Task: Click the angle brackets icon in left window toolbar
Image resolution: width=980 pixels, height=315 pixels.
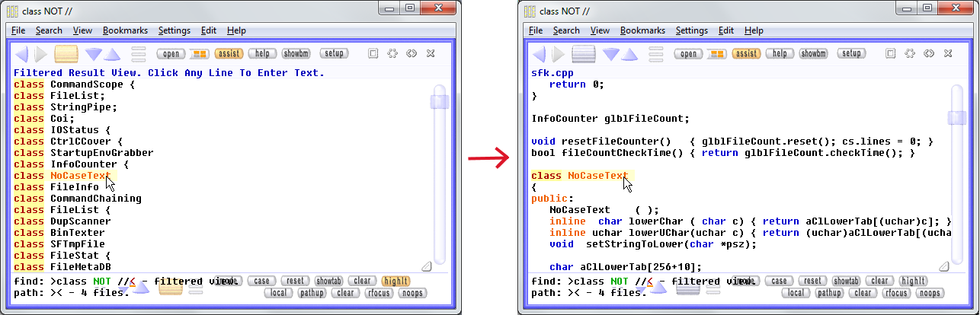Action: point(412,54)
